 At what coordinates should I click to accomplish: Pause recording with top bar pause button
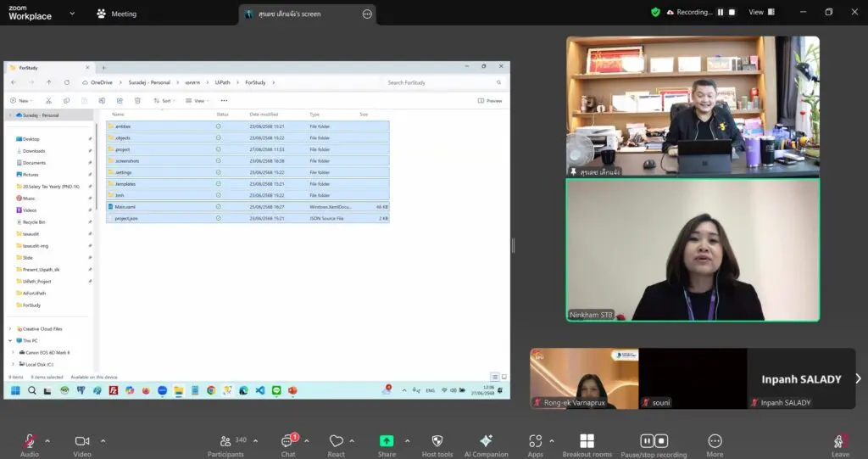(x=721, y=12)
